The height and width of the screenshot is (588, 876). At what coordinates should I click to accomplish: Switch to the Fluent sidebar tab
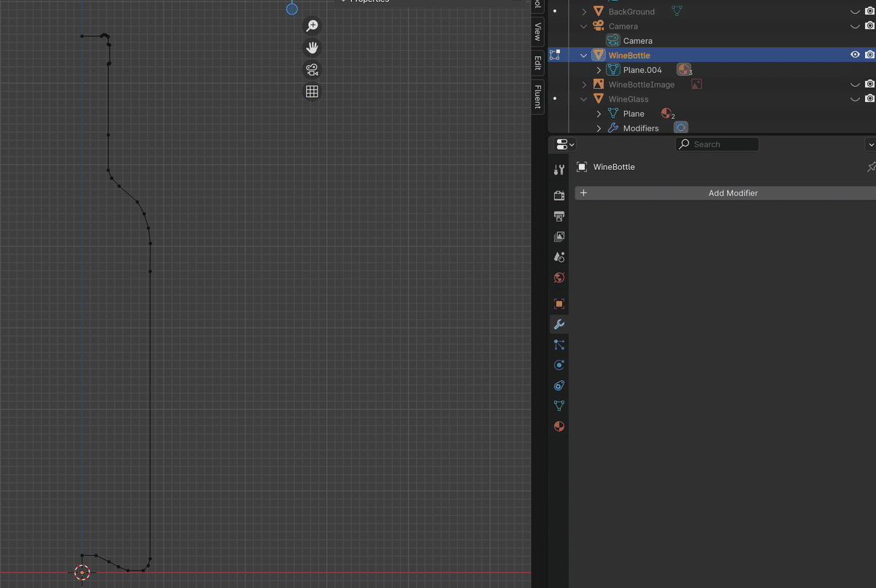538,96
